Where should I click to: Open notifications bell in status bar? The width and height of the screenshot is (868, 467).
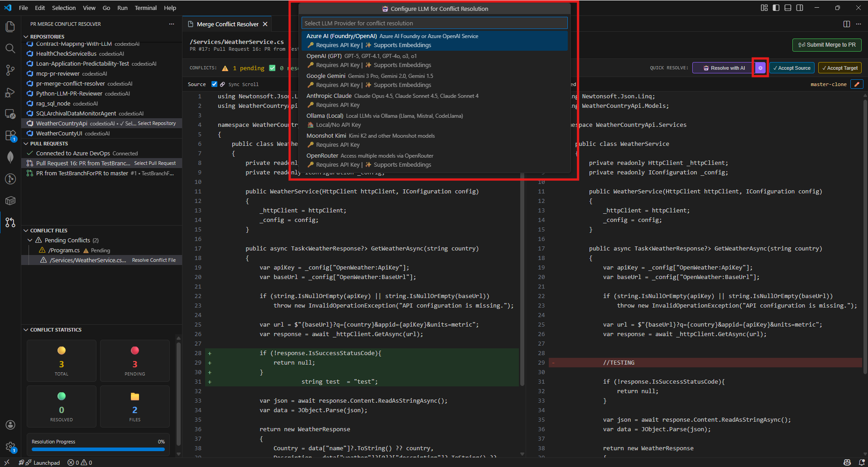point(861,462)
